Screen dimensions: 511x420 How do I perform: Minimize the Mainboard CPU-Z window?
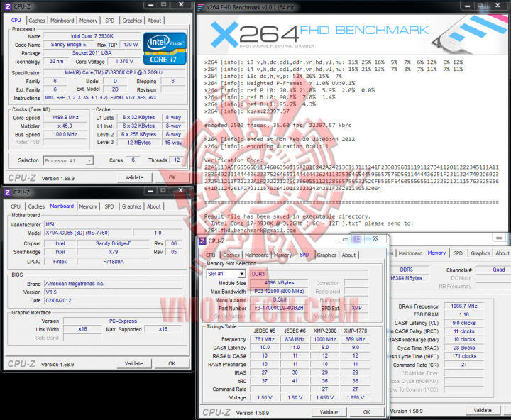pos(150,191)
